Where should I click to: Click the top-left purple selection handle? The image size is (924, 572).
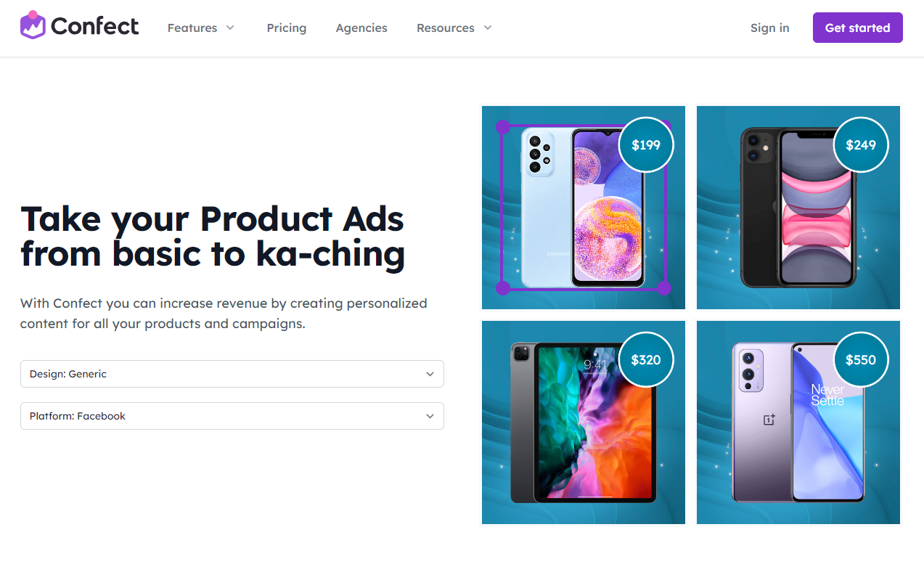click(502, 127)
